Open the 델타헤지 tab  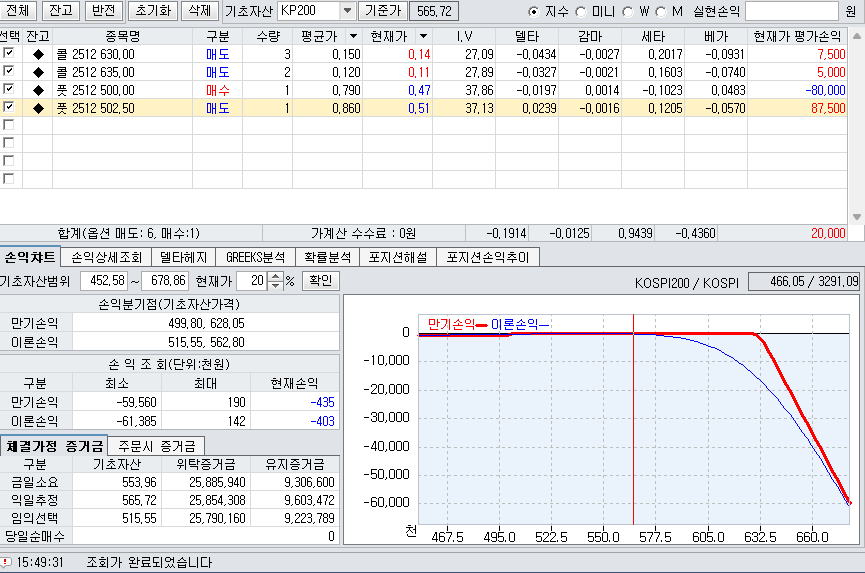click(x=183, y=258)
